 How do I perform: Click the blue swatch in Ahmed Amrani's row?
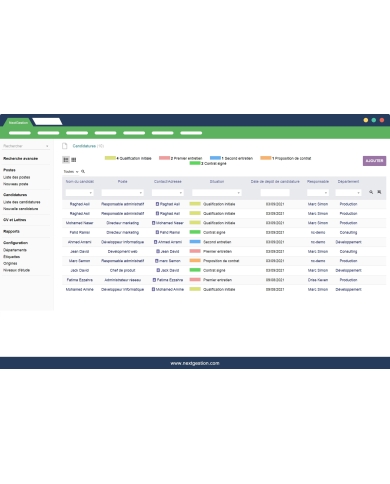pyautogui.click(x=195, y=242)
